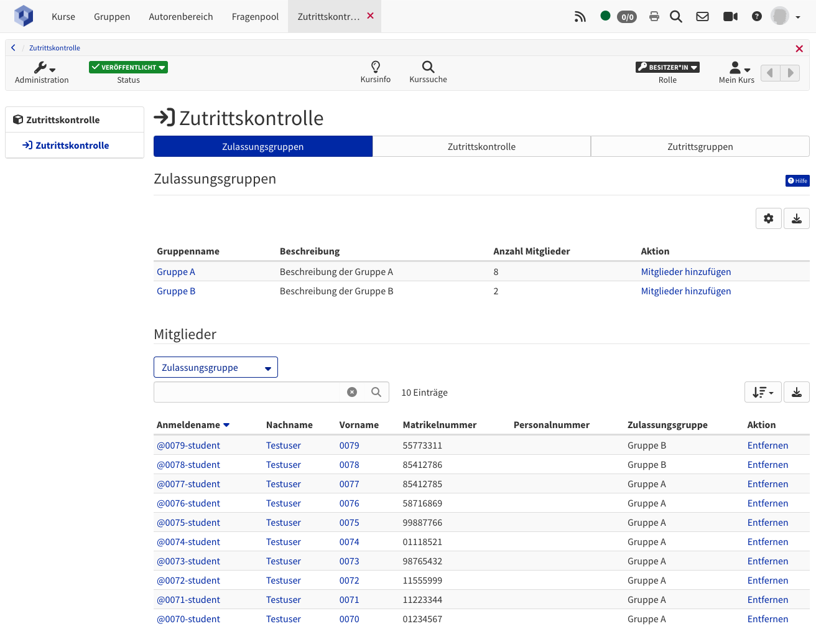
Task: Open table settings gear icon
Action: click(769, 218)
